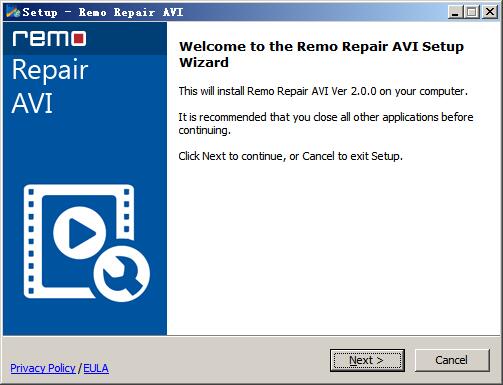Close the Setup window
The width and height of the screenshot is (503, 385).
pyautogui.click(x=490, y=12)
